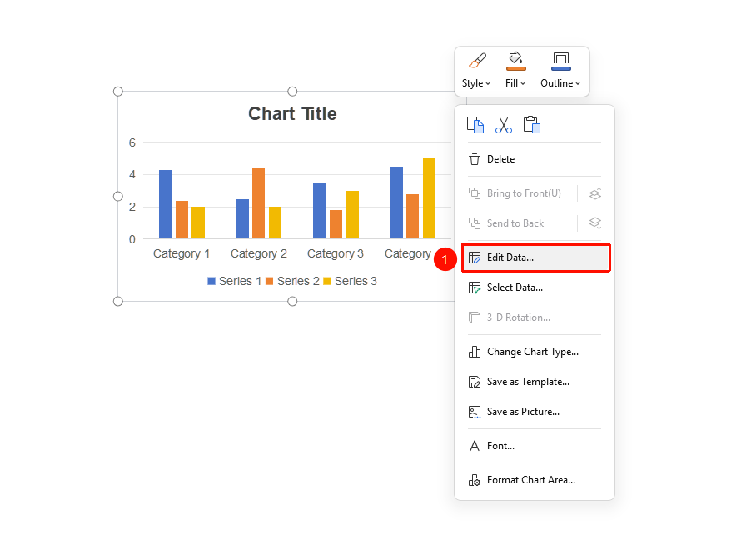Viewport: 756px width, 540px height.
Task: Select the orange Series 2 bar in Category 2
Action: point(258,203)
